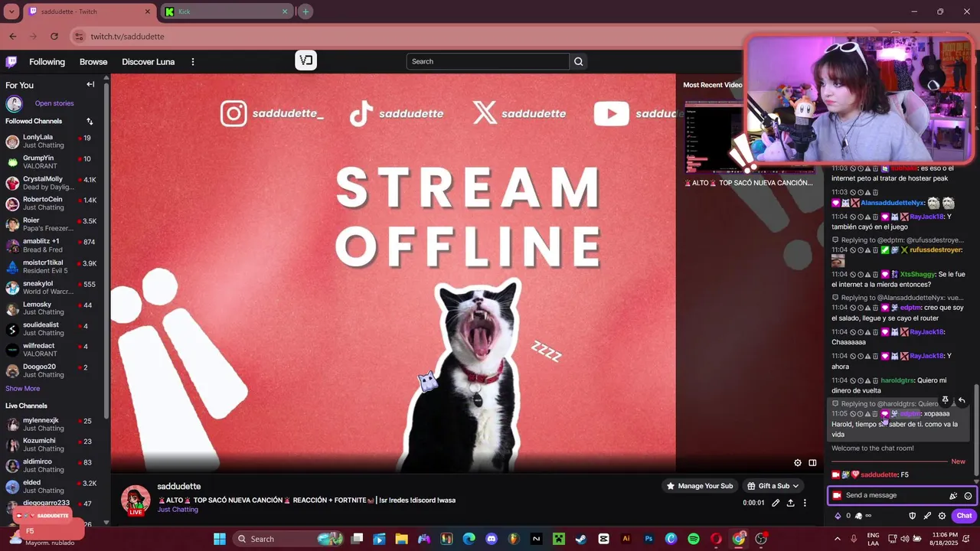Viewport: 980px width, 551px height.
Task: Open clock showing 11:06 PM
Action: pyautogui.click(x=945, y=539)
